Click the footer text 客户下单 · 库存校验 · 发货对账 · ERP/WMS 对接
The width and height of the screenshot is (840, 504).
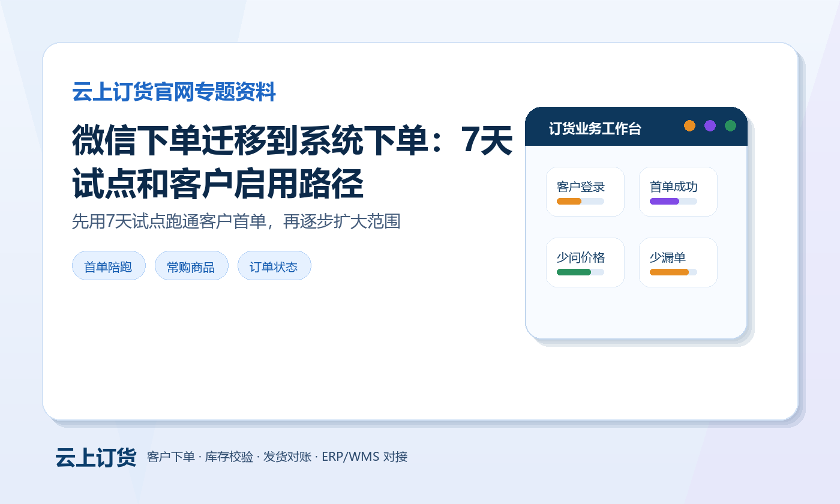click(277, 457)
